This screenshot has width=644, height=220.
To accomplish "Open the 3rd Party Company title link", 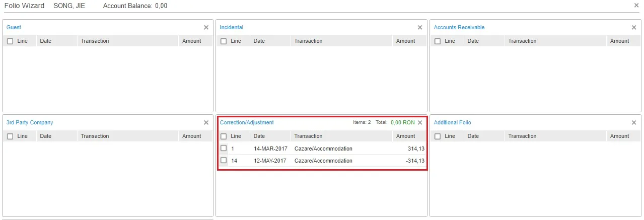I will (30, 123).
